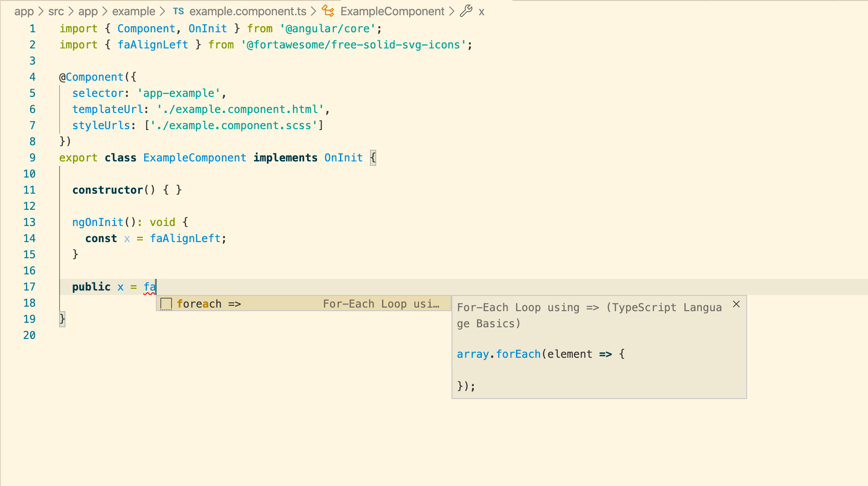868x486 pixels.
Task: Click 'ngOnInit' method name on line 13
Action: click(x=97, y=222)
